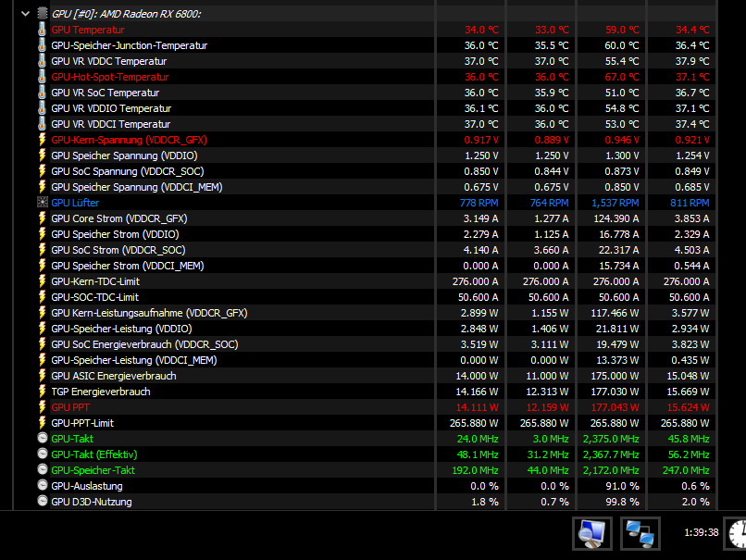Click lightning icon of TGP Energieverbrauch
Image resolution: width=746 pixels, height=560 pixels.
[42, 392]
